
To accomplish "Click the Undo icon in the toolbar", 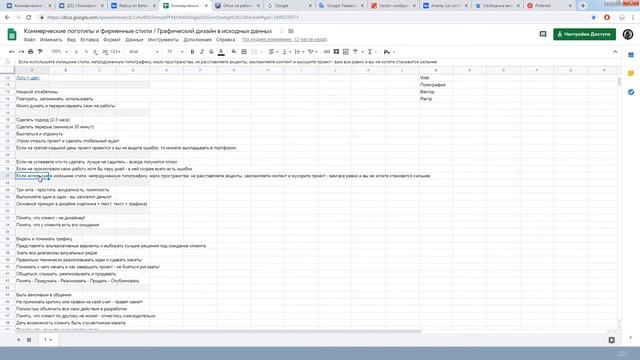I will pyautogui.click(x=11, y=52).
